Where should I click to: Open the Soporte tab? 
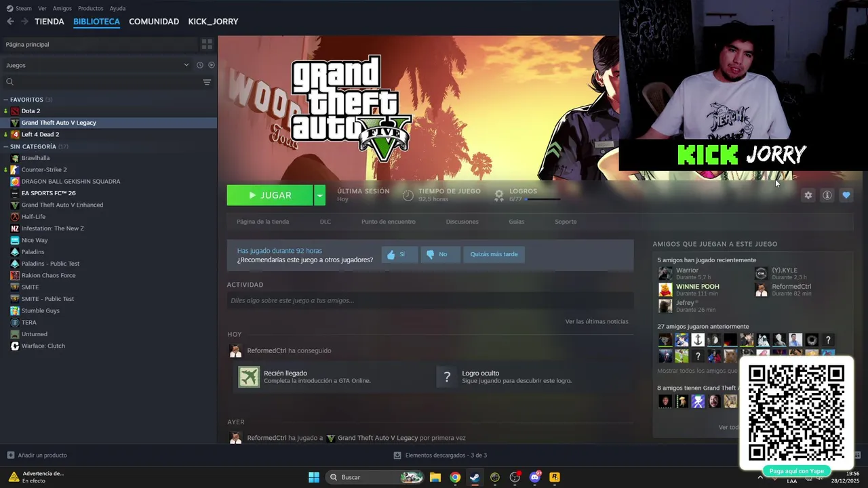(566, 222)
